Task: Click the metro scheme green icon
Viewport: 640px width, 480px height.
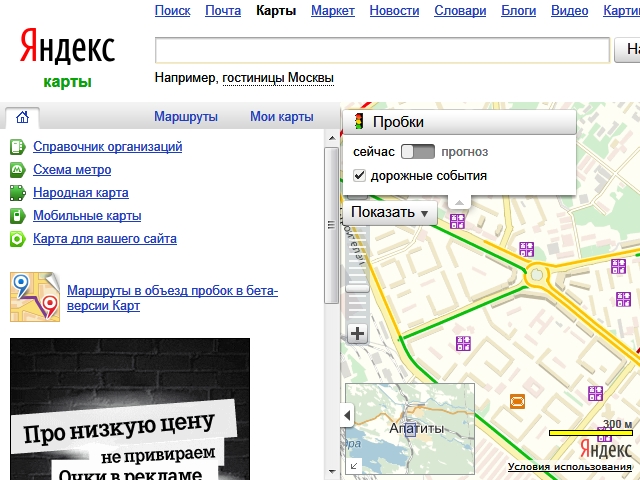Action: point(18,170)
